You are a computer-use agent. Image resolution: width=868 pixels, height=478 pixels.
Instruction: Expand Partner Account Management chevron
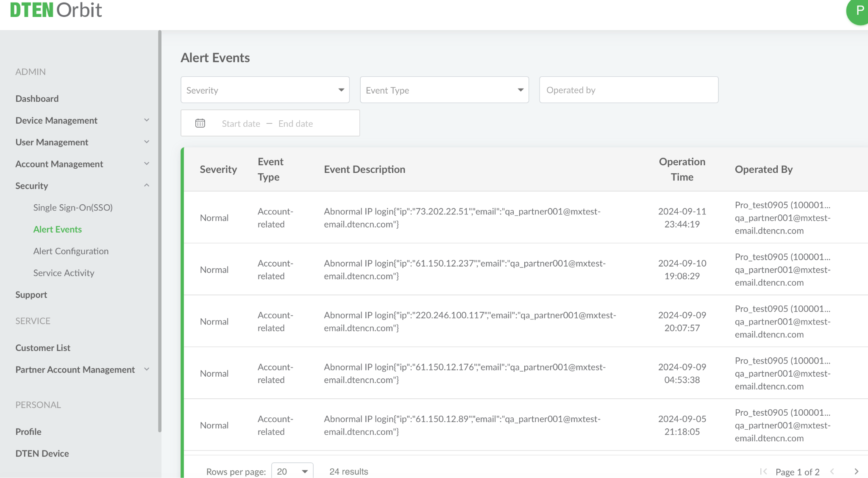[x=147, y=370]
